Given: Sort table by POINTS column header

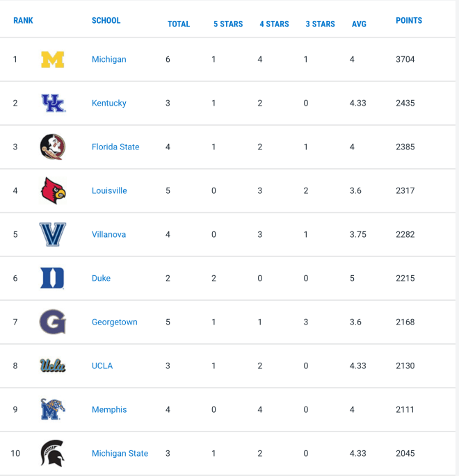Looking at the screenshot, I should point(409,20).
